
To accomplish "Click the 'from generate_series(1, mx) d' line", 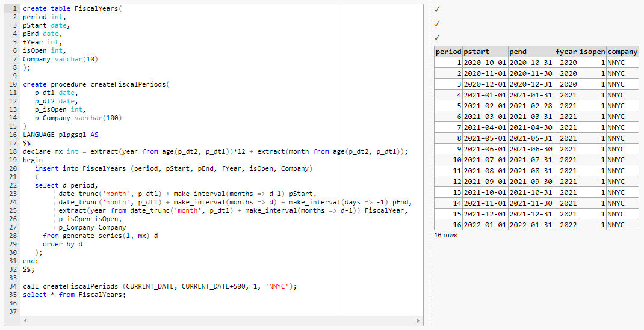I will click(101, 236).
